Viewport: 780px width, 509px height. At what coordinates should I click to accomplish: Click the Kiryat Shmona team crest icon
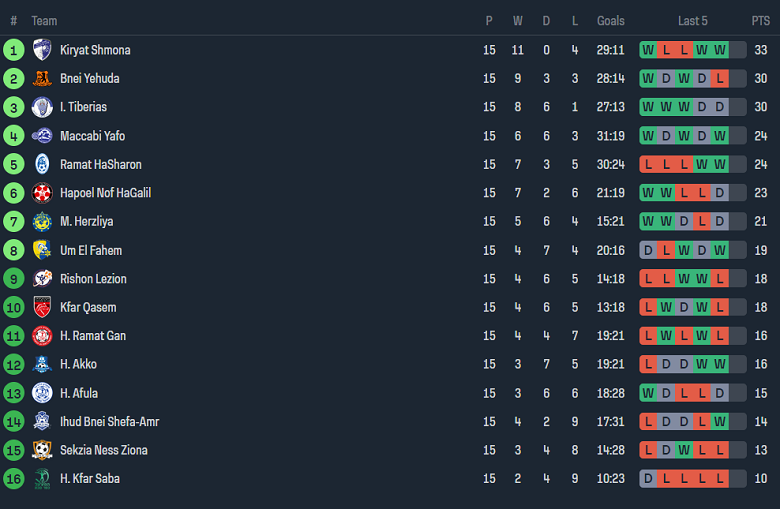pos(42,50)
